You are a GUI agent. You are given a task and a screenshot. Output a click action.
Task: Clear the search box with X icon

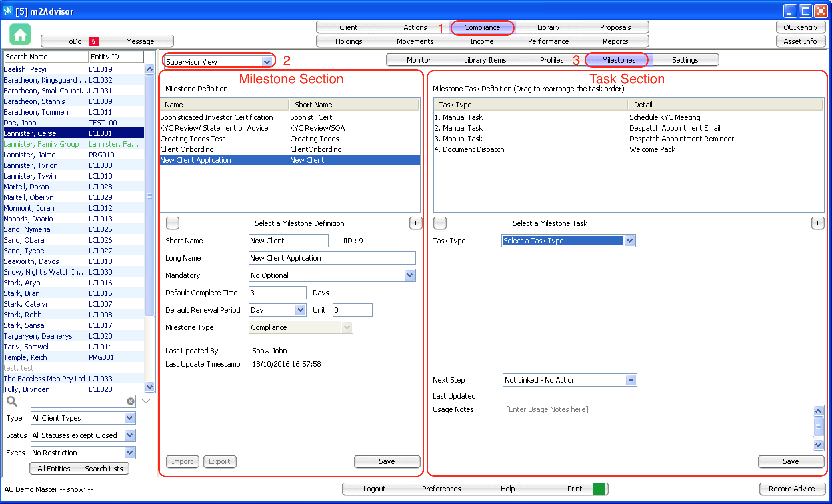pos(130,401)
